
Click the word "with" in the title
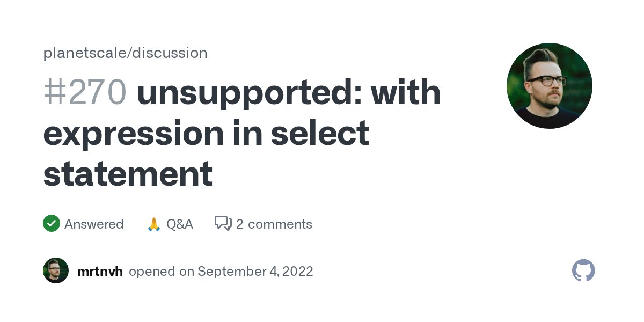(x=406, y=92)
